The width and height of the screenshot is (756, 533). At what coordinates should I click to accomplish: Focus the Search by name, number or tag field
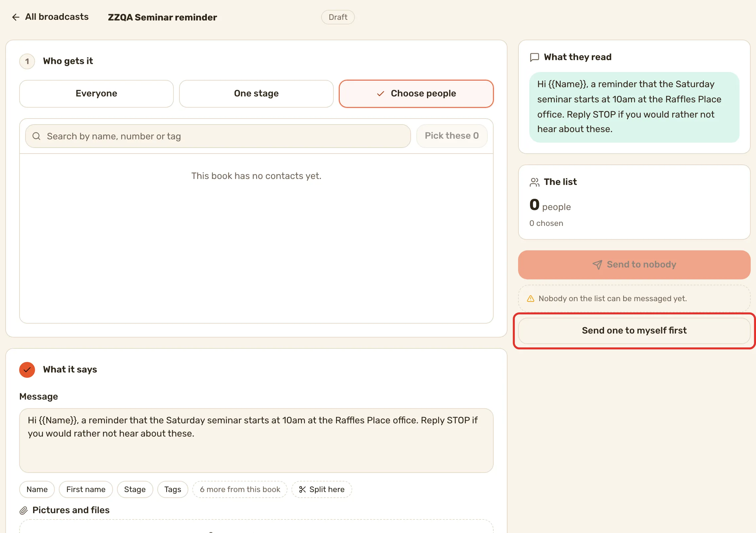[x=218, y=136]
